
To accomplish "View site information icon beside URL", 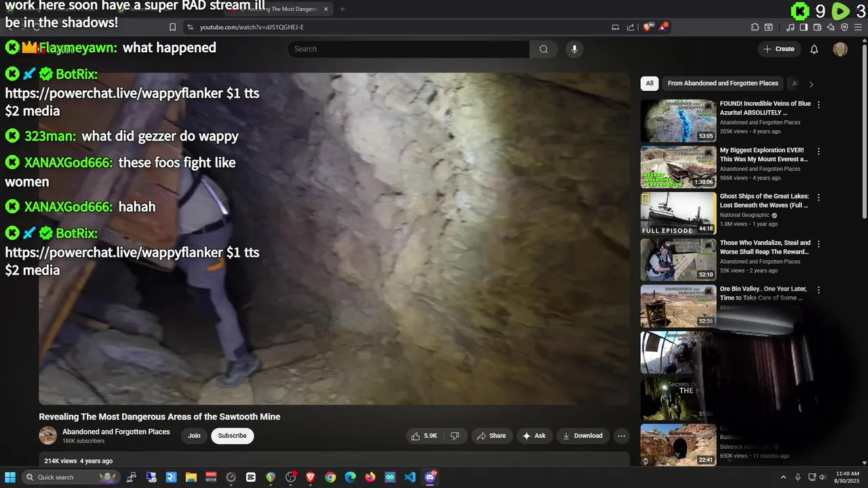I will pyautogui.click(x=191, y=27).
